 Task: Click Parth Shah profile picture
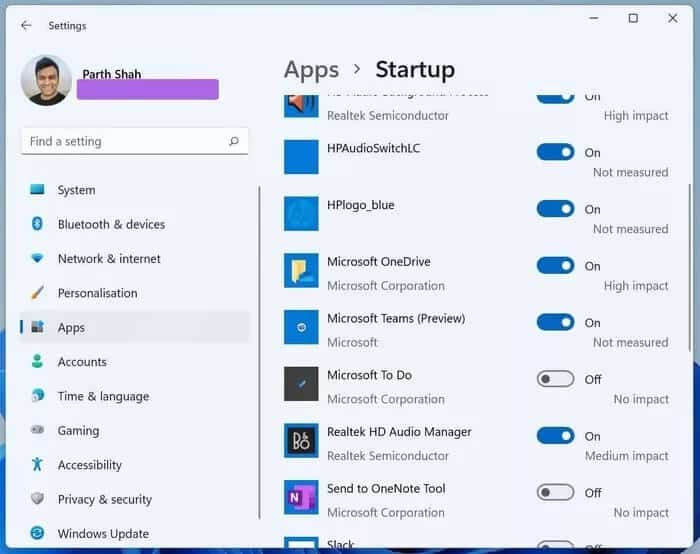pos(46,80)
